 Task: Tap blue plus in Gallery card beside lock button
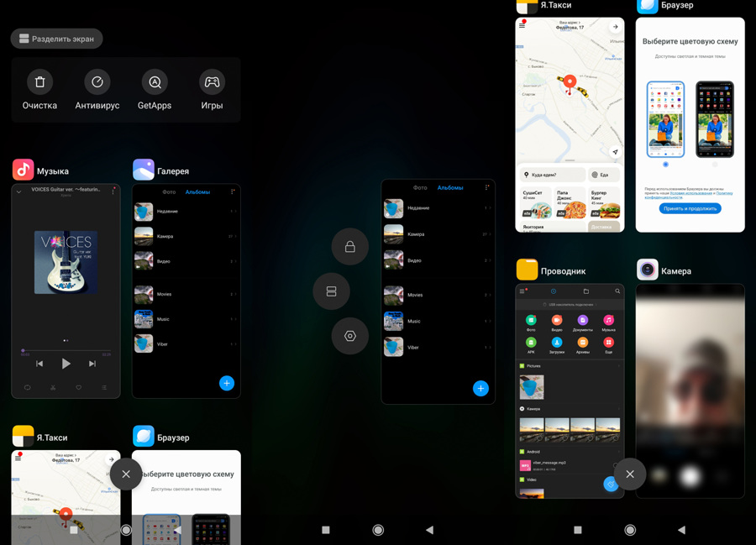tap(480, 389)
